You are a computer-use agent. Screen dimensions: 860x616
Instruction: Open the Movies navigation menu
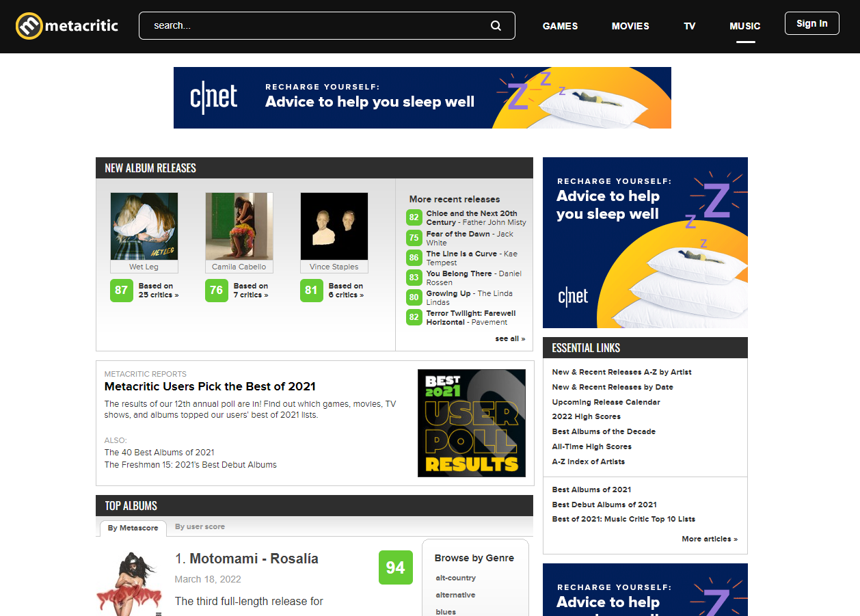630,26
